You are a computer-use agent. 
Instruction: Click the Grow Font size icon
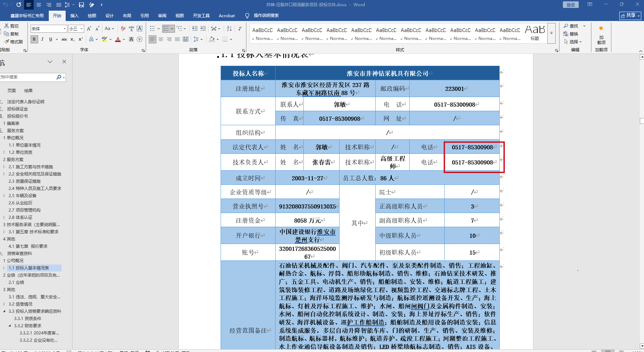tap(89, 29)
